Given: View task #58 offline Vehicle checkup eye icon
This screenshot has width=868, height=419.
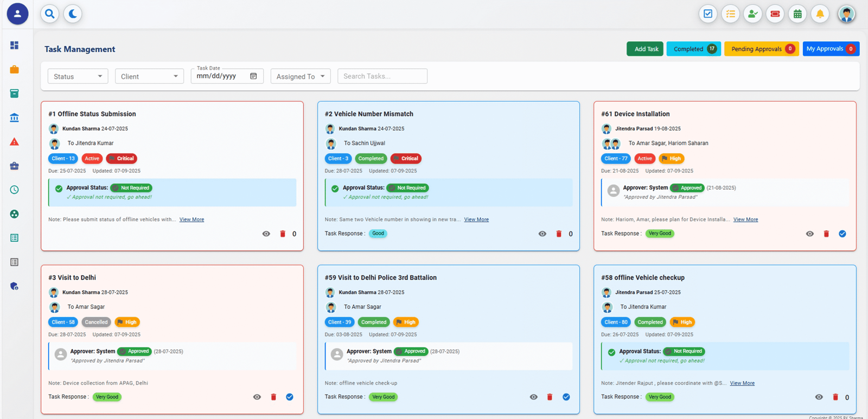Looking at the screenshot, I should (819, 397).
